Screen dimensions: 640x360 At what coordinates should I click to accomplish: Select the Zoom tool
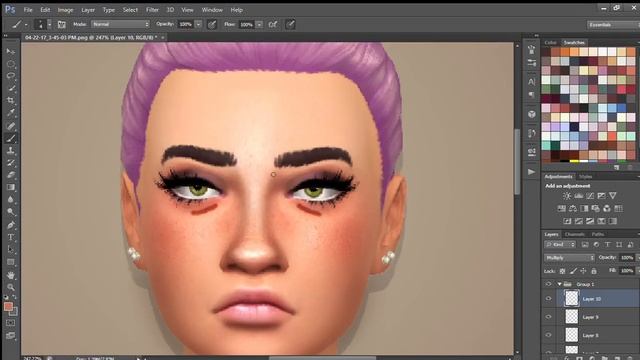click(x=11, y=287)
